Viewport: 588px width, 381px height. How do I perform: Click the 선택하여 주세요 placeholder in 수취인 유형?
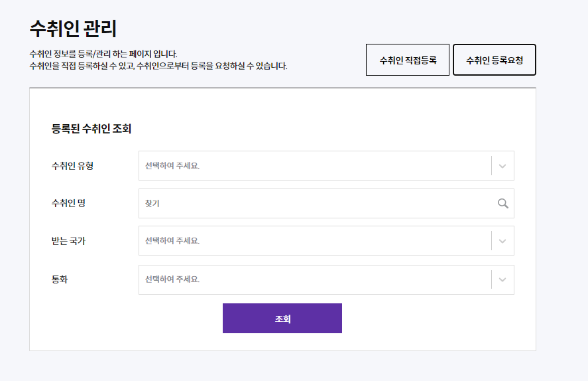click(172, 165)
